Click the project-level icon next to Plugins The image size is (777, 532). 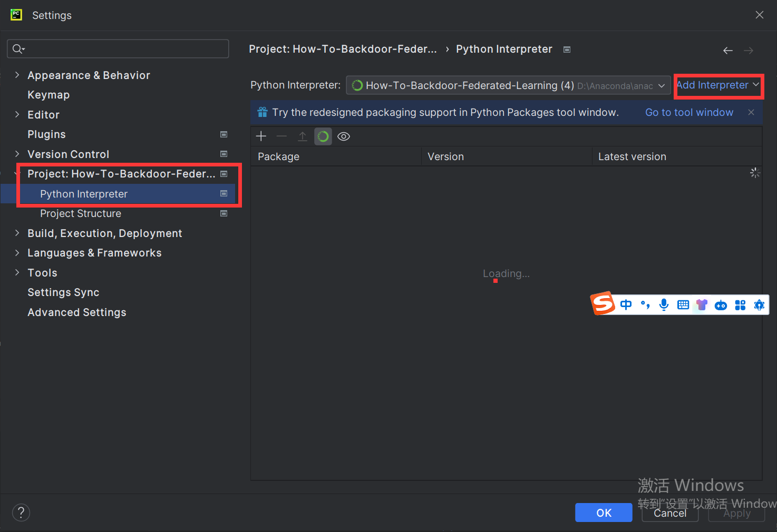click(x=224, y=134)
